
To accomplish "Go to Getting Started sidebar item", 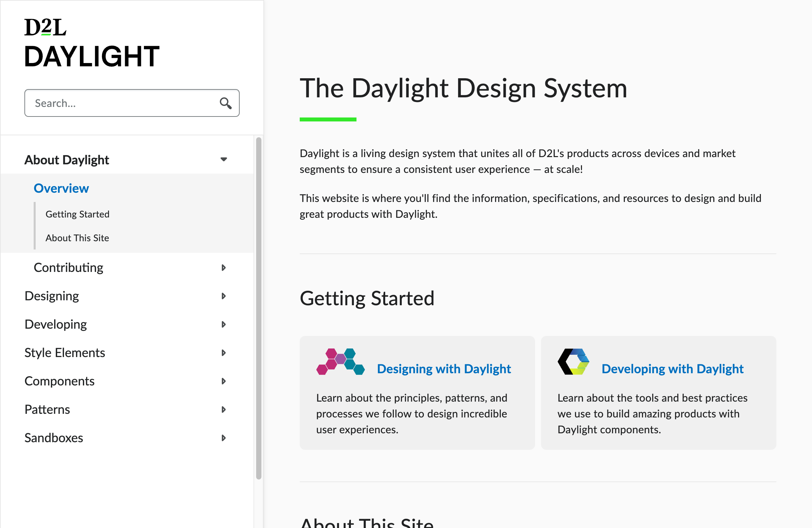I will point(78,214).
